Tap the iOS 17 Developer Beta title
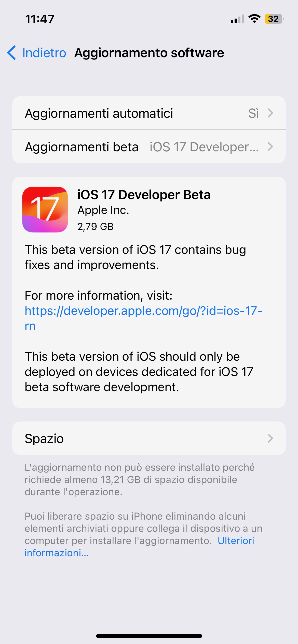 pos(144,195)
